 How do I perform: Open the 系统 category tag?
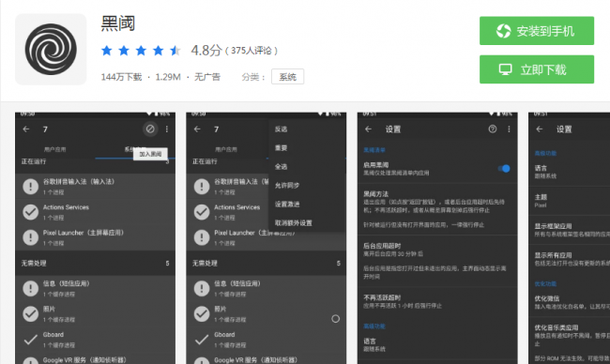[x=287, y=77]
